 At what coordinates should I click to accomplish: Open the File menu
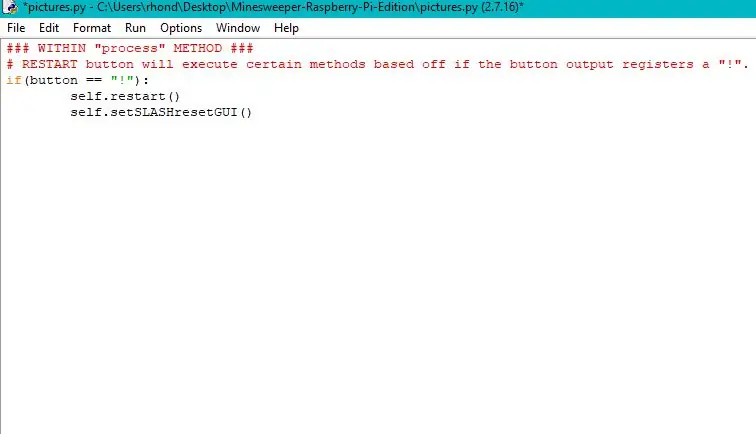pyautogui.click(x=16, y=28)
